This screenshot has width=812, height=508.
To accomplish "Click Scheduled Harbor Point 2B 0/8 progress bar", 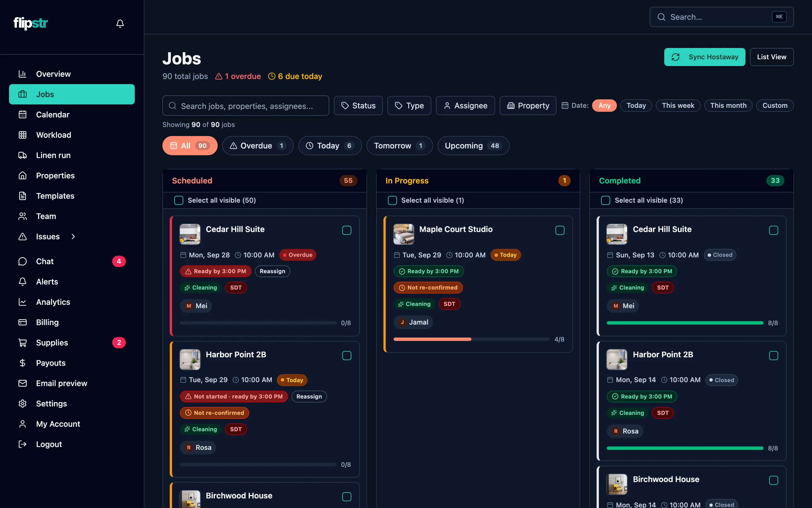I will click(x=258, y=465).
